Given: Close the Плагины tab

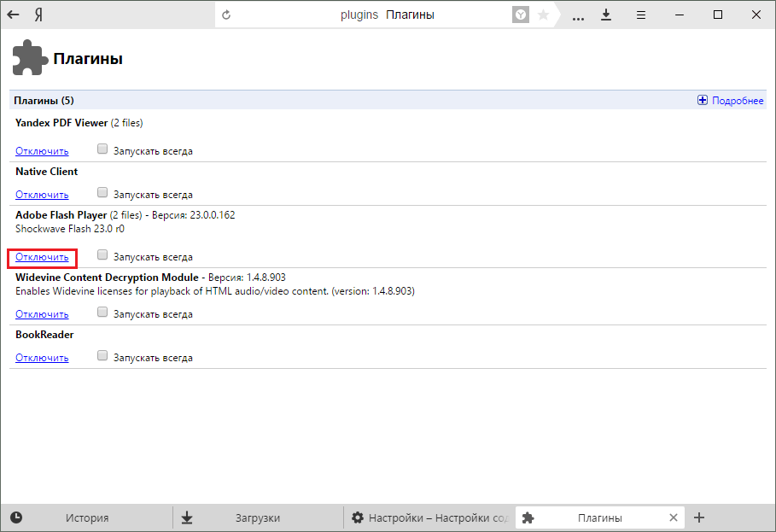Looking at the screenshot, I should tap(673, 517).
